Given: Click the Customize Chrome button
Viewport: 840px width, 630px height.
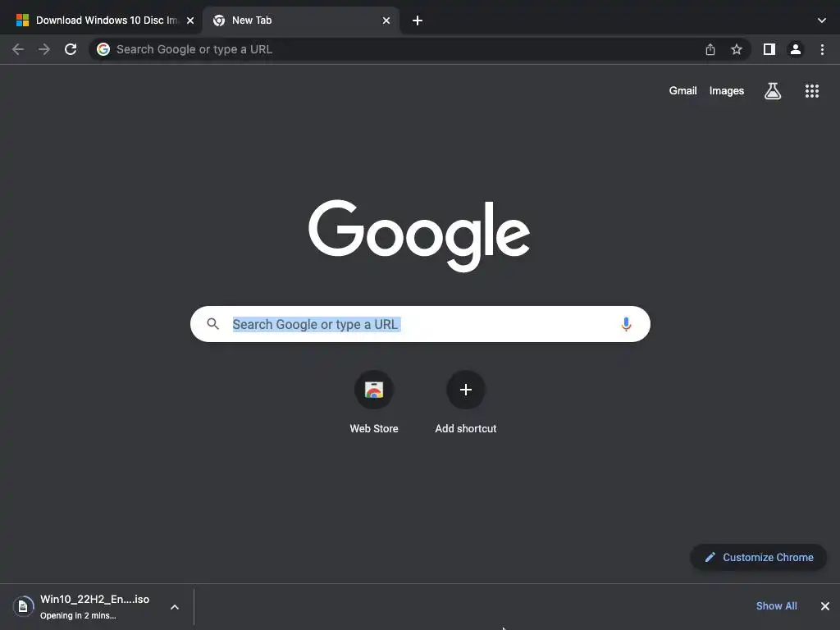Looking at the screenshot, I should (759, 557).
